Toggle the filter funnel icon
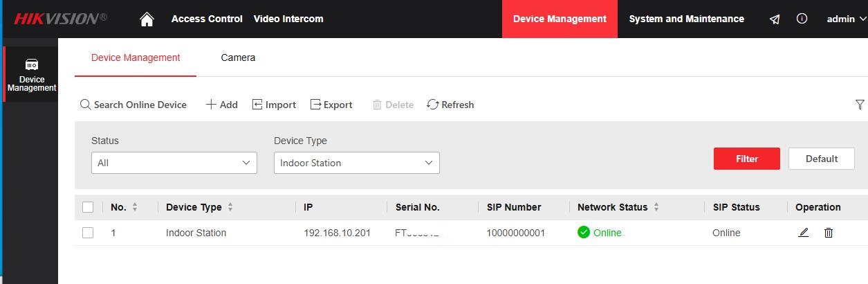 pos(860,105)
